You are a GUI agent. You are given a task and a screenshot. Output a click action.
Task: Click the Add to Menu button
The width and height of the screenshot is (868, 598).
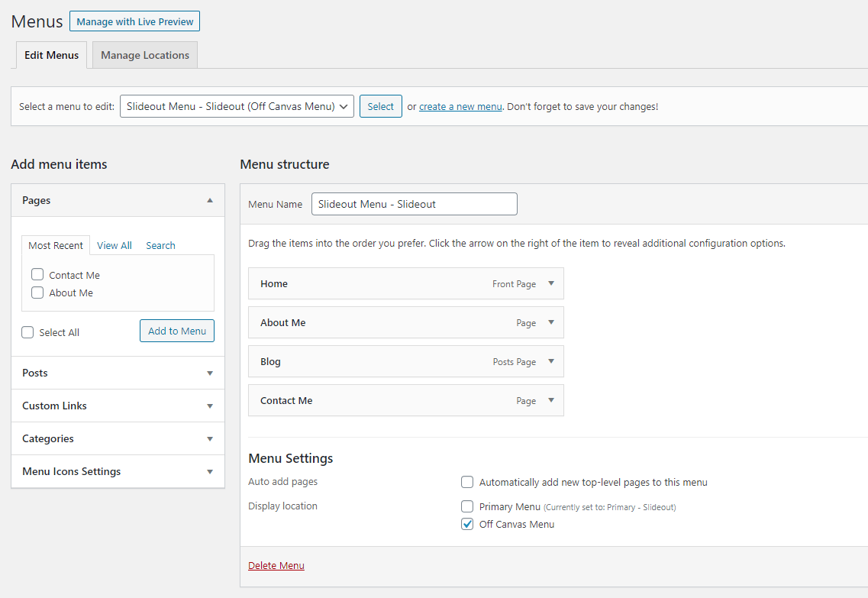[177, 331]
